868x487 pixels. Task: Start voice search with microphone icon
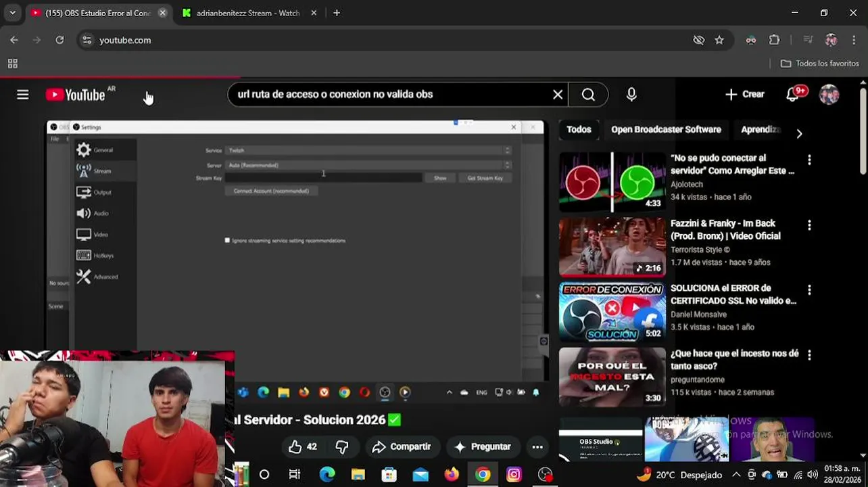pos(631,95)
